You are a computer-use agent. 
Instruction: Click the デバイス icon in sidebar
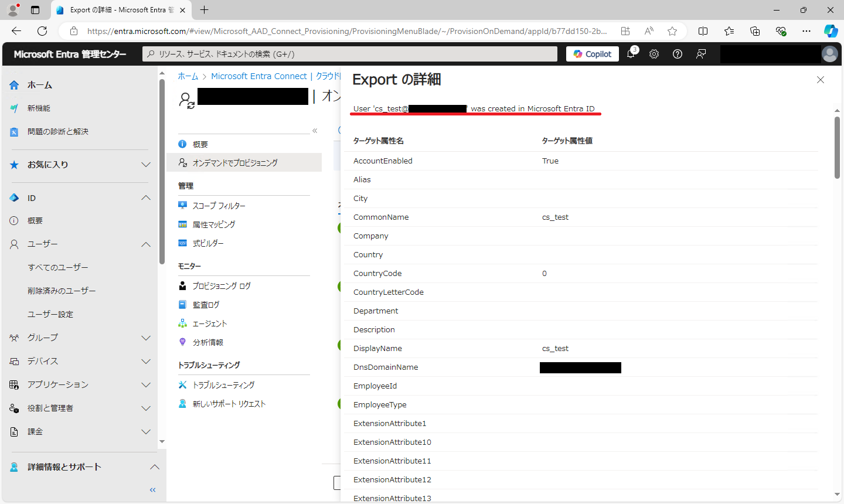14,362
